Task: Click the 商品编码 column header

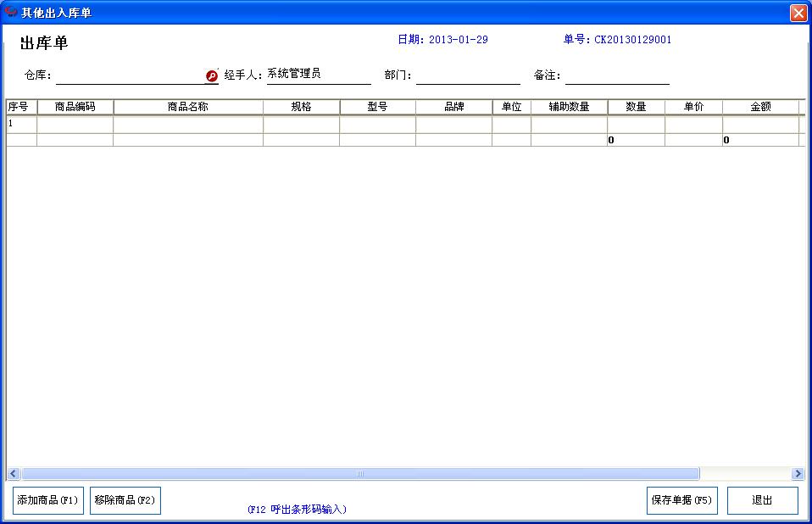Action: pos(75,106)
